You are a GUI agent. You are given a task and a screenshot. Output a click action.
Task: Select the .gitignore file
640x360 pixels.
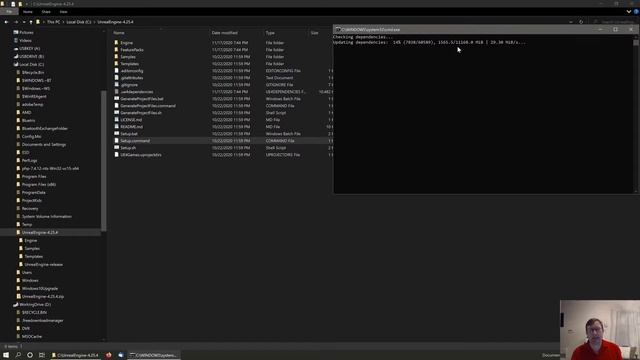point(129,85)
